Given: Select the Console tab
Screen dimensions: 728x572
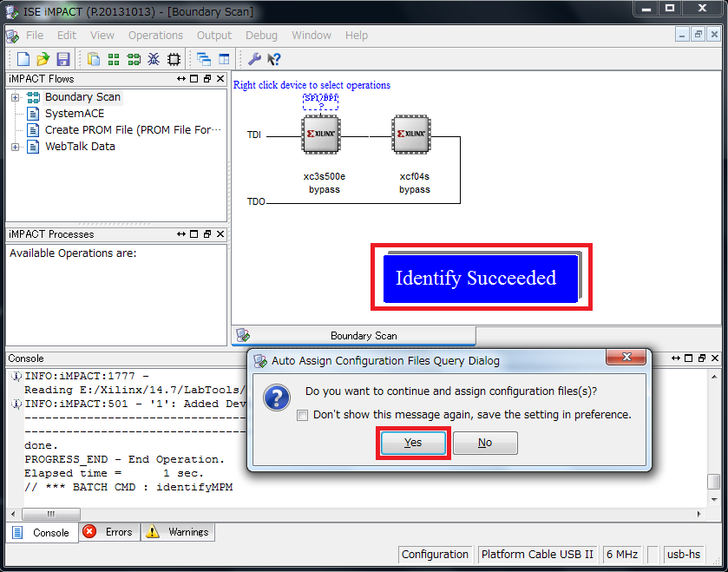Looking at the screenshot, I should [x=42, y=533].
